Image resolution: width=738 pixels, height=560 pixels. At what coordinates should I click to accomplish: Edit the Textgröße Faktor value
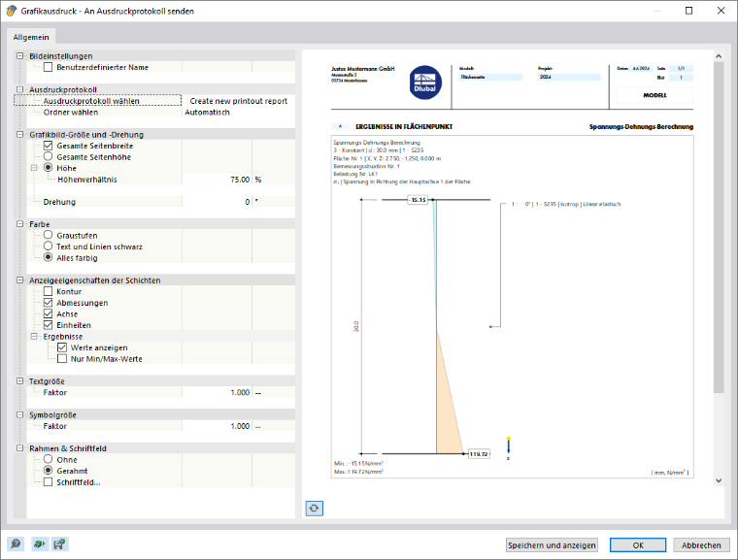217,392
